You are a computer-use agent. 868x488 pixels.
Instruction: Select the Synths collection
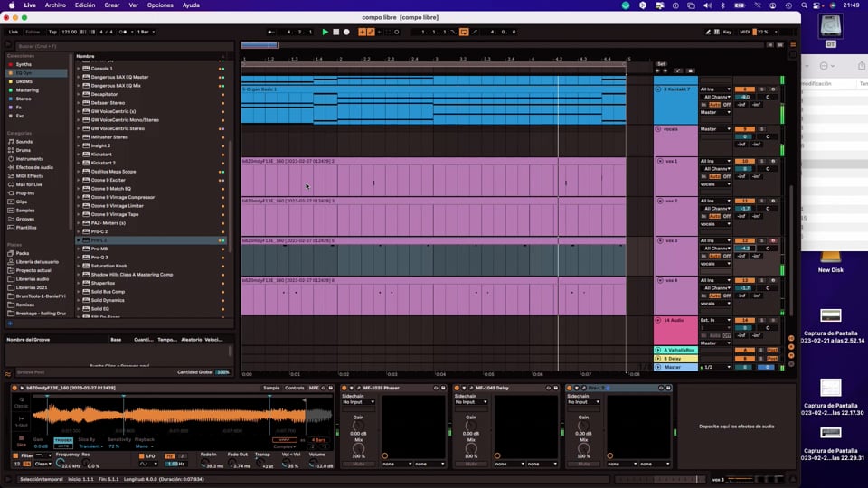click(x=24, y=64)
